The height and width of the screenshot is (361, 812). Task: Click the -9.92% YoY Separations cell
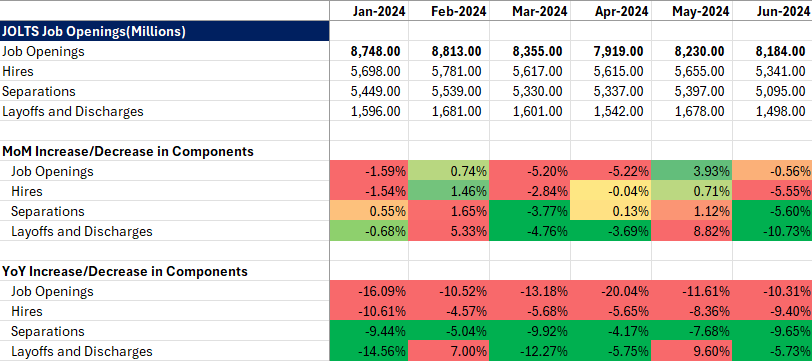(530, 331)
